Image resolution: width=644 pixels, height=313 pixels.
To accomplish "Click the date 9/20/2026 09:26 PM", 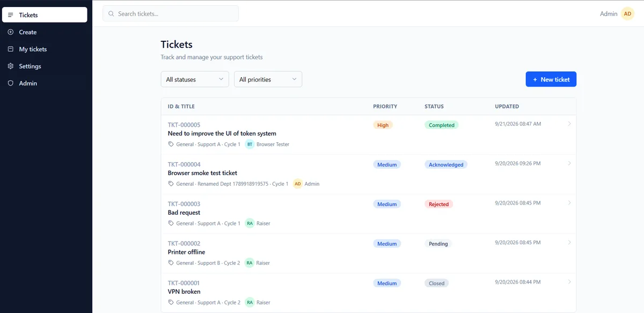I will coord(518,164).
